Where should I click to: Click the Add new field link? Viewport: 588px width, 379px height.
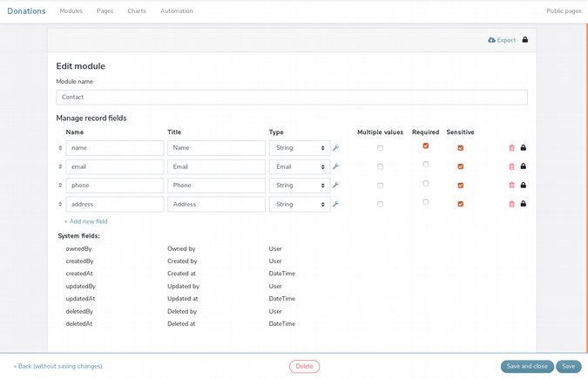pyautogui.click(x=85, y=221)
